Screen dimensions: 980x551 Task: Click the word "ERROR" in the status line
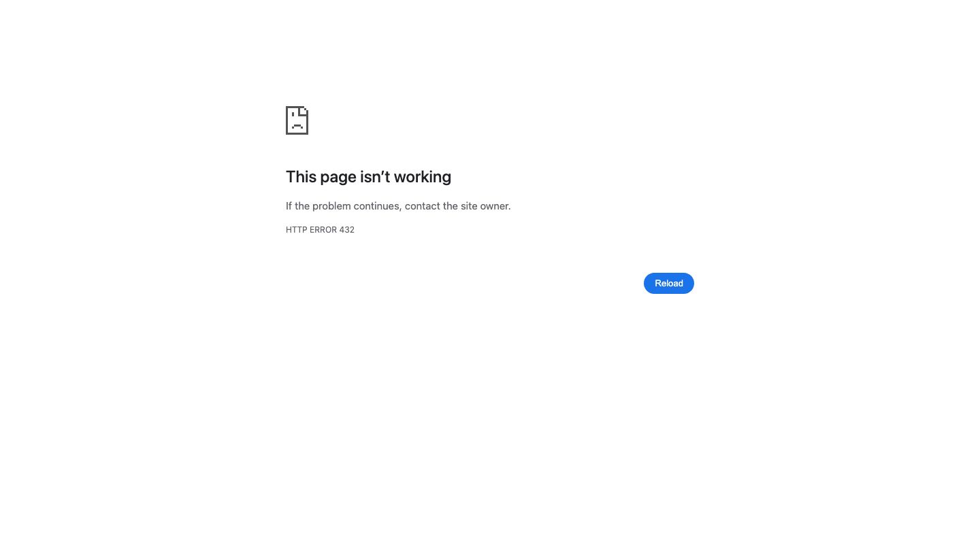coord(323,230)
